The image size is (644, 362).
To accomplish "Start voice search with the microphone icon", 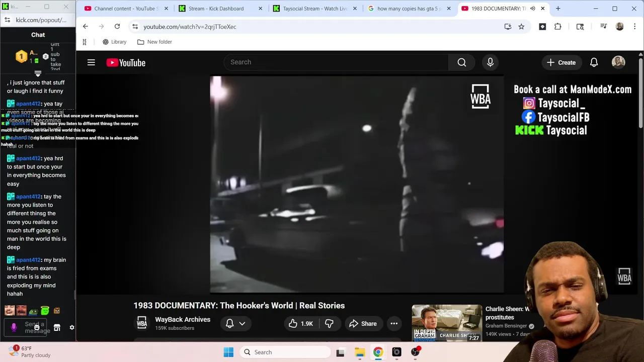I will click(x=490, y=62).
